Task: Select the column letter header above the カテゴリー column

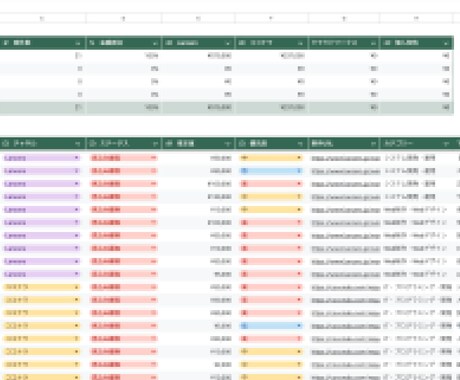Action: [416, 19]
